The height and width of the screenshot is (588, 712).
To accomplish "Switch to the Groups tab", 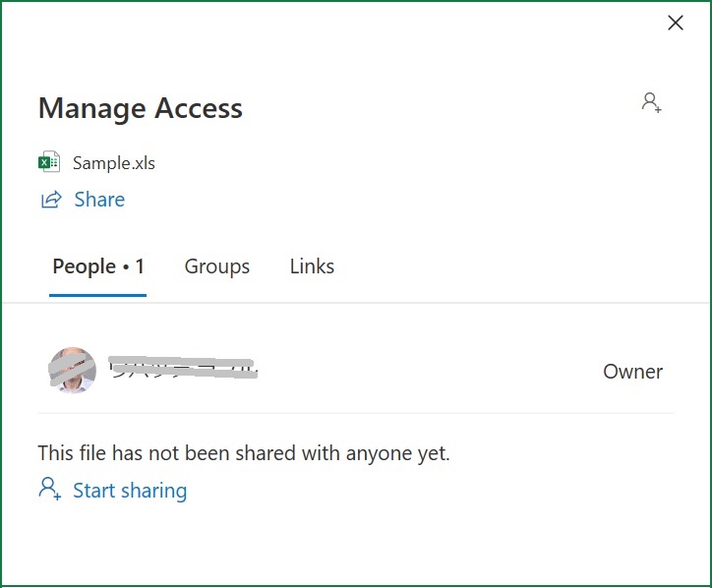I will pos(217,266).
